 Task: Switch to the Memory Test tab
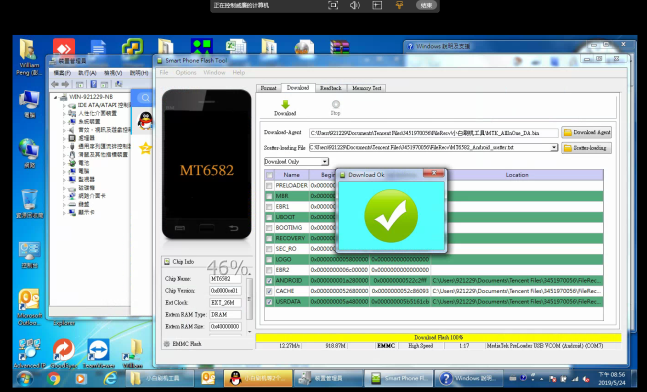pos(366,88)
